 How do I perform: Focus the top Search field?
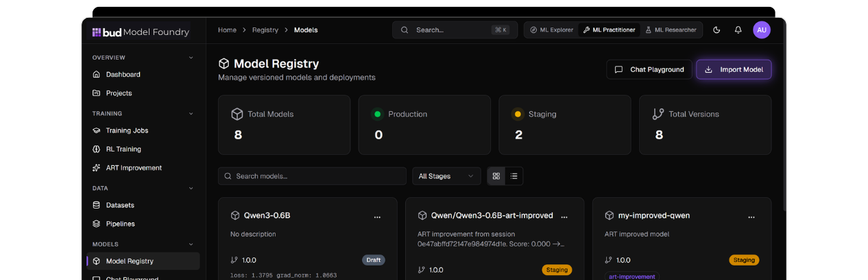point(455,30)
